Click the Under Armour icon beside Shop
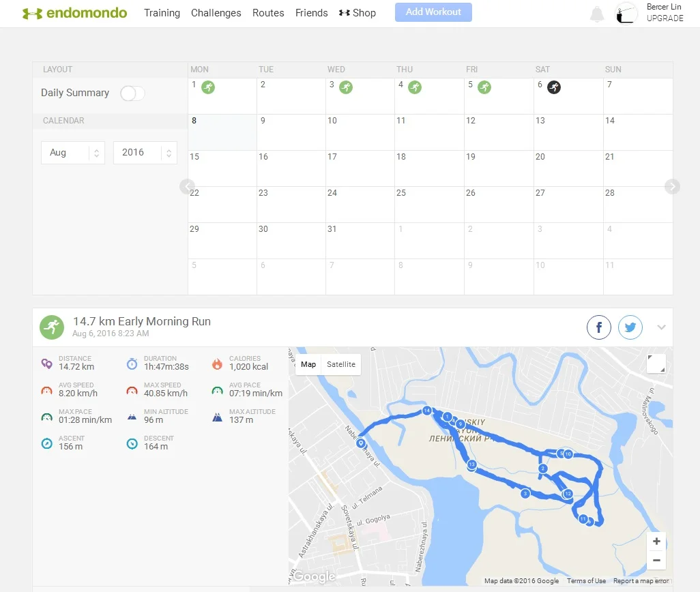Viewport: 700px width, 592px height. pos(344,13)
